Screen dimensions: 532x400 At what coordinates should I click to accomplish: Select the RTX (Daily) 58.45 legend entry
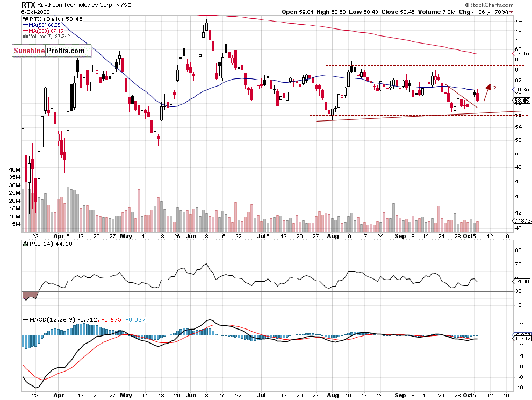[56, 19]
